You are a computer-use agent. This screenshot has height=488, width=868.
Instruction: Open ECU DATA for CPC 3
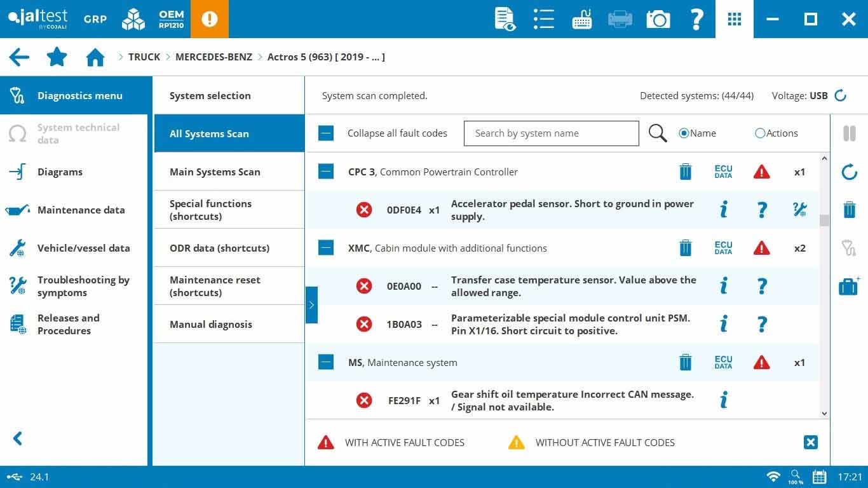click(x=723, y=172)
